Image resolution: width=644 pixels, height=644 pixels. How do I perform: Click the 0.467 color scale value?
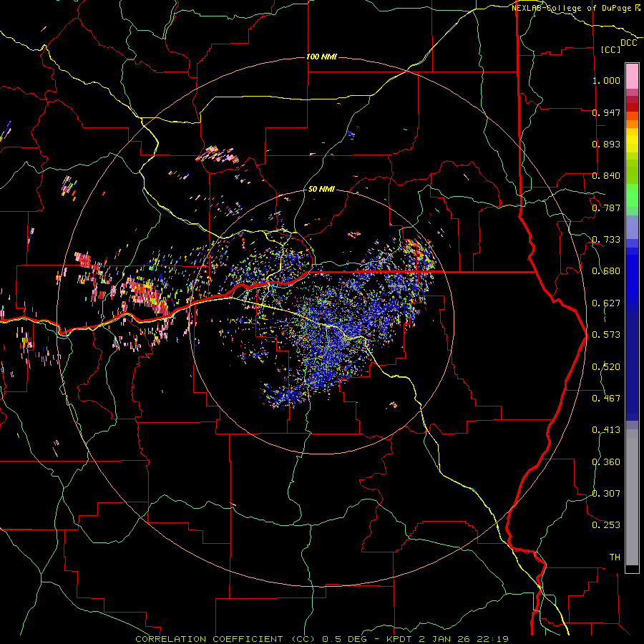coord(606,399)
